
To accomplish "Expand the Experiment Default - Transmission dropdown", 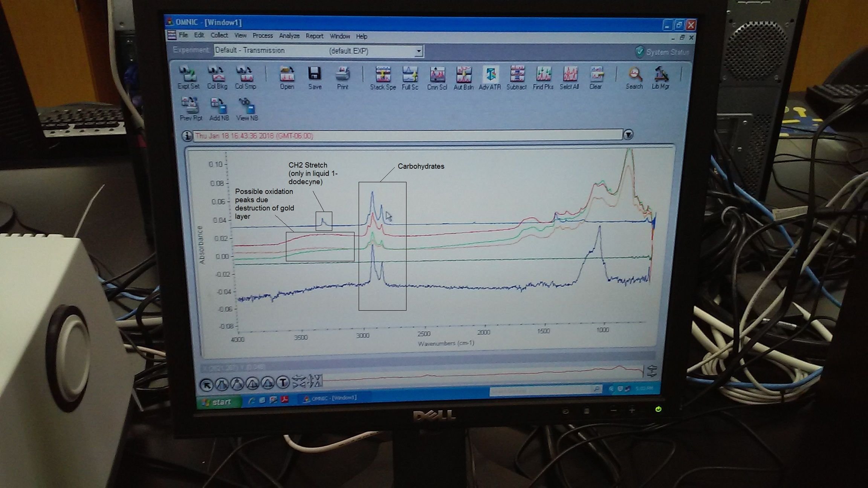I will pyautogui.click(x=419, y=51).
